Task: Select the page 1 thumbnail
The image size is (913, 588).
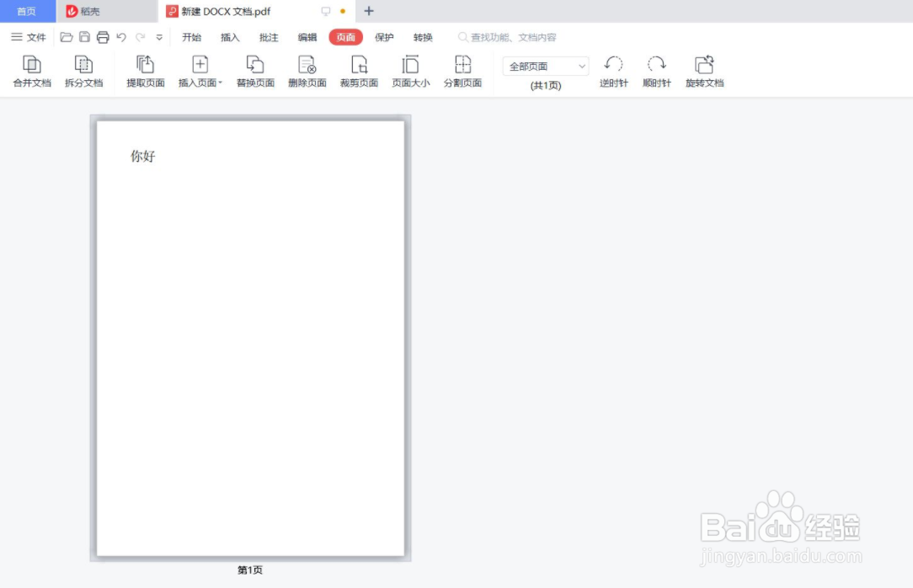Action: point(250,339)
